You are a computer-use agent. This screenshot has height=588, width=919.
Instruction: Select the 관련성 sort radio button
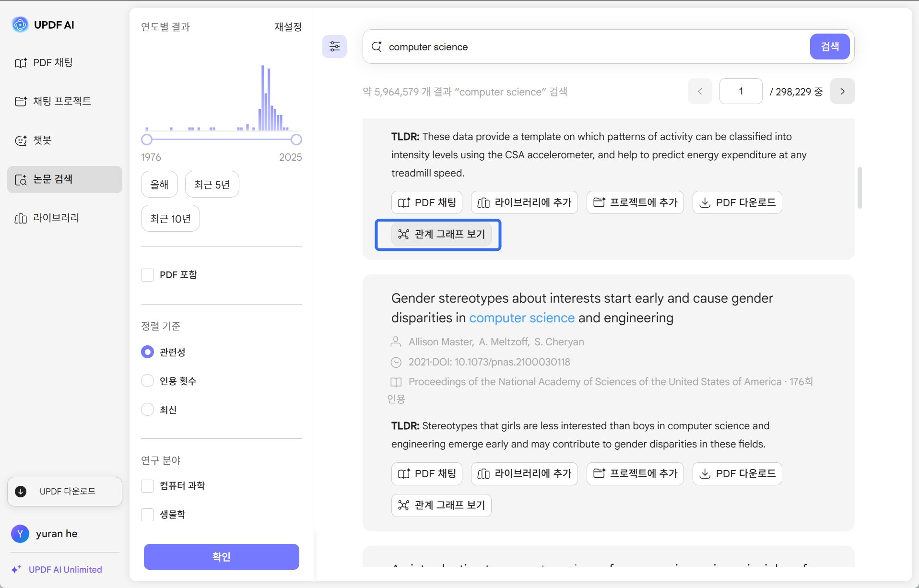(x=147, y=352)
